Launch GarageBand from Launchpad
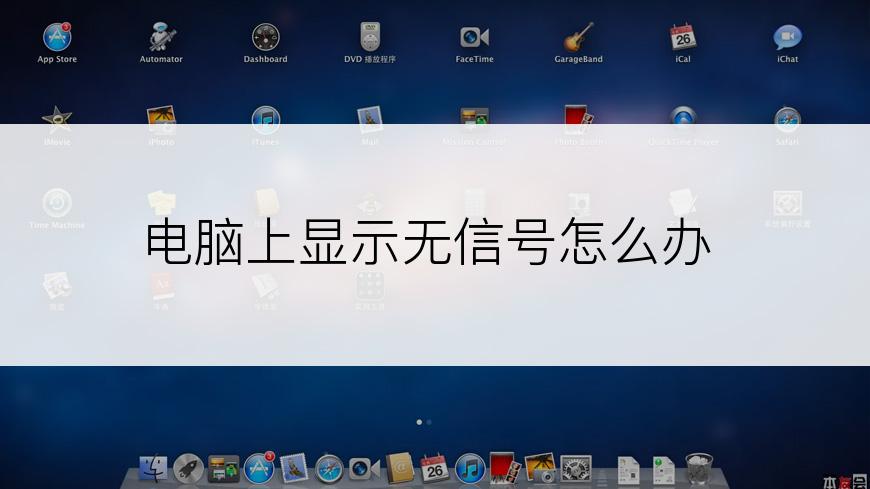The width and height of the screenshot is (870, 489). click(579, 37)
